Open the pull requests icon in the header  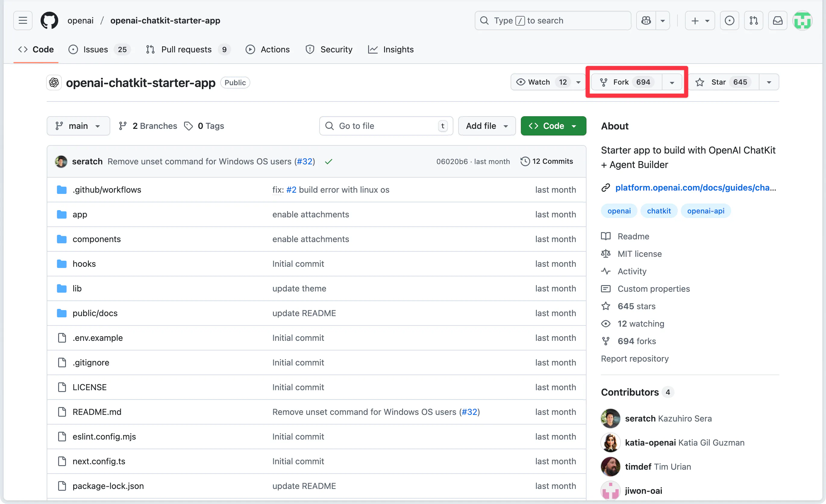(753, 20)
